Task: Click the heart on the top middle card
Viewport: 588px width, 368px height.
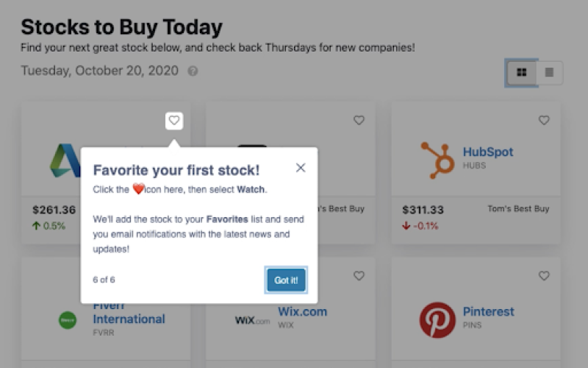Action: click(x=359, y=120)
